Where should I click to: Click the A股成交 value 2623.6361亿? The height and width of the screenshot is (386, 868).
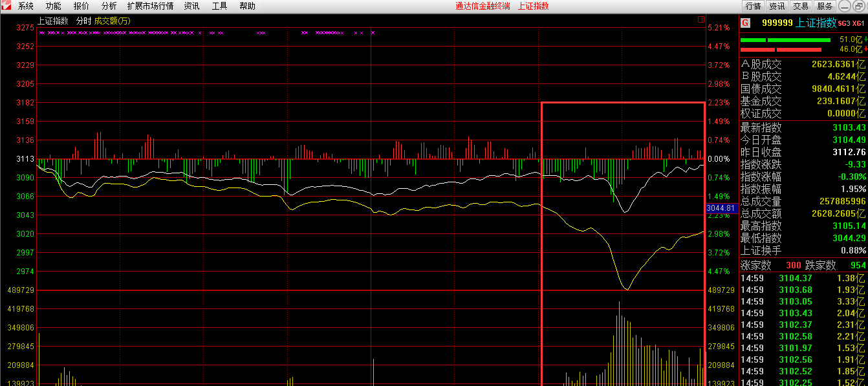pyautogui.click(x=838, y=64)
